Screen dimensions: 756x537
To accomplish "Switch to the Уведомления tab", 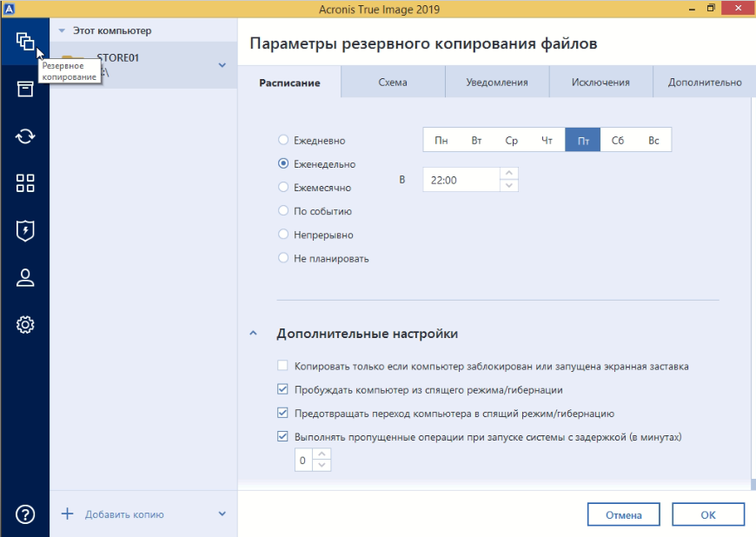I will (x=497, y=82).
